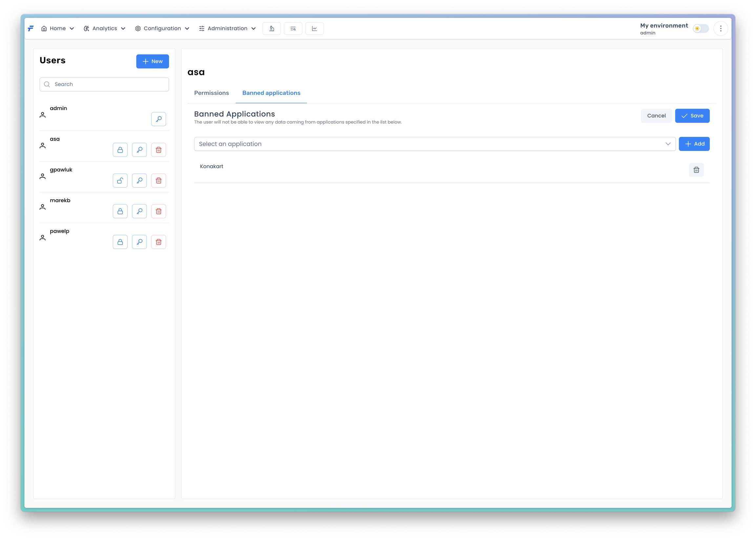Click the red trash icon for user gpawluk
Image resolution: width=756 pixels, height=539 pixels.
click(x=158, y=181)
